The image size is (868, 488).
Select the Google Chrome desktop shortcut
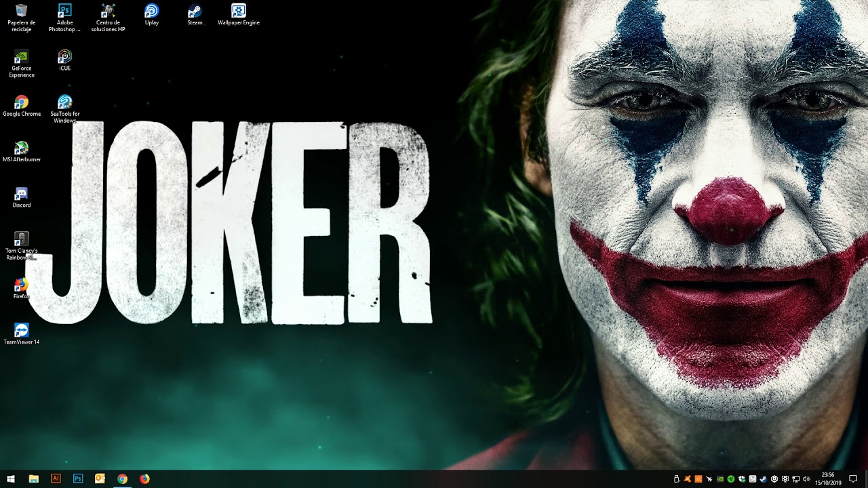[22, 106]
